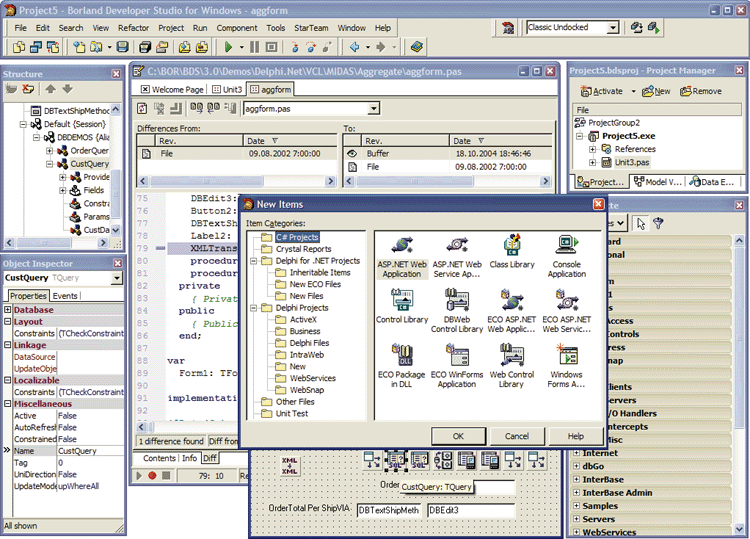
Task: Select DBWeb Control Library item
Action: coord(457,312)
